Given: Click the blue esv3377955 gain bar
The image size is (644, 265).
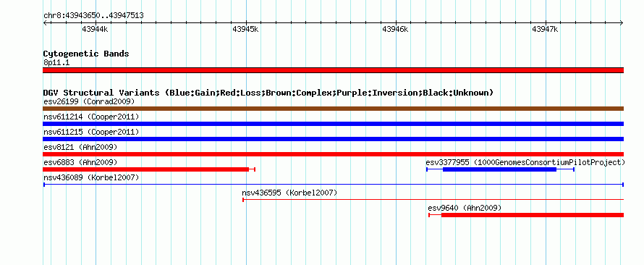Looking at the screenshot, I should pos(499,169).
